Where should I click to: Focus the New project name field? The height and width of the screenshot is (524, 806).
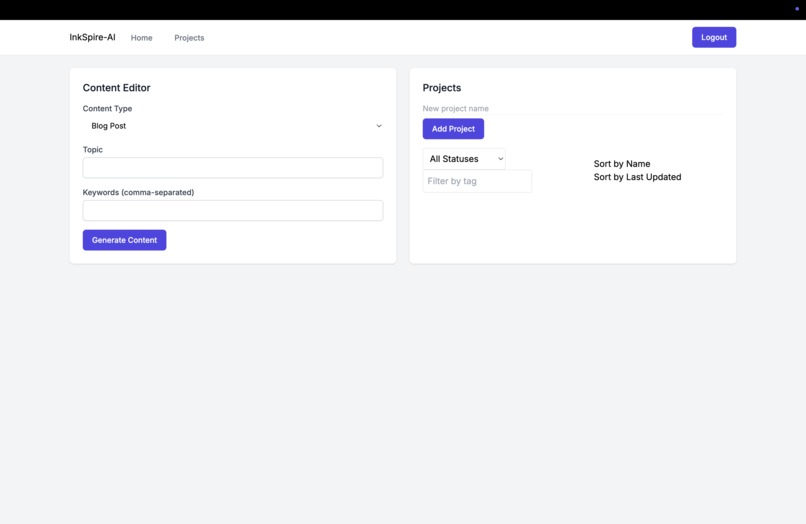pos(573,109)
